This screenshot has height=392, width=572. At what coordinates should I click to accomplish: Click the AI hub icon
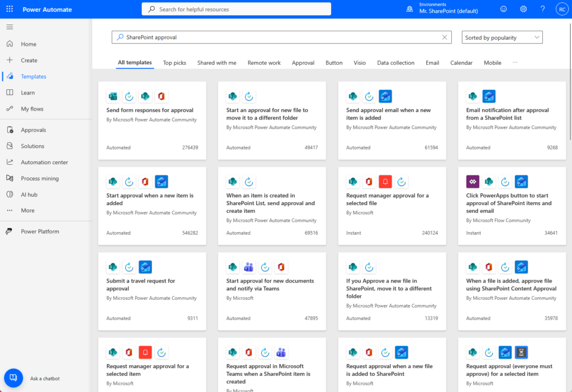point(10,194)
